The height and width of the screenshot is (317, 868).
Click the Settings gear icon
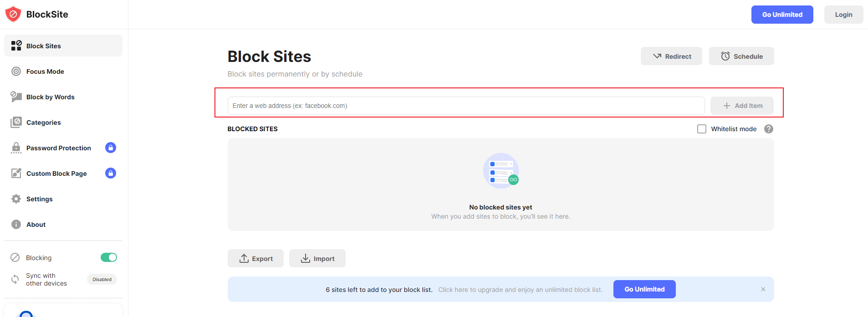(x=16, y=199)
